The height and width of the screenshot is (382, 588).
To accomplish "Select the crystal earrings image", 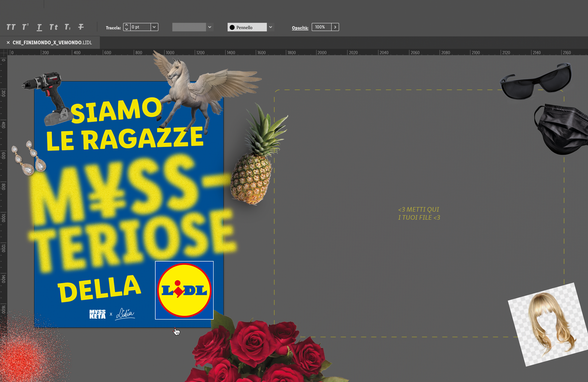I will click(29, 158).
